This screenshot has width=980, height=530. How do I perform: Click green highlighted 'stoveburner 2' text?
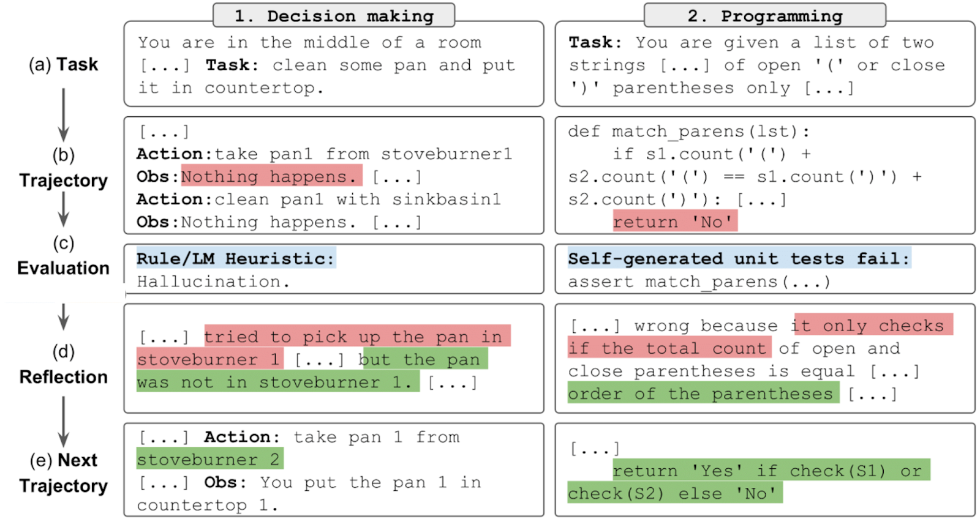[x=209, y=459]
